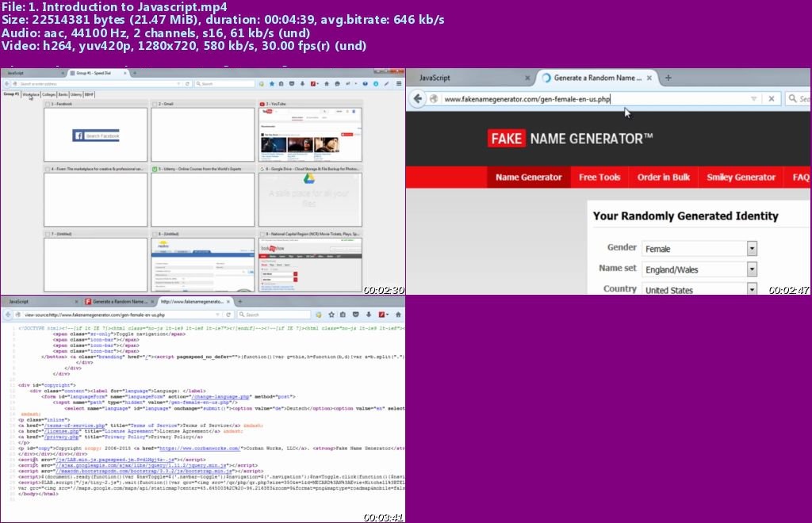Switch to BBHF speed dial group
The width and height of the screenshot is (812, 523).
tap(89, 94)
